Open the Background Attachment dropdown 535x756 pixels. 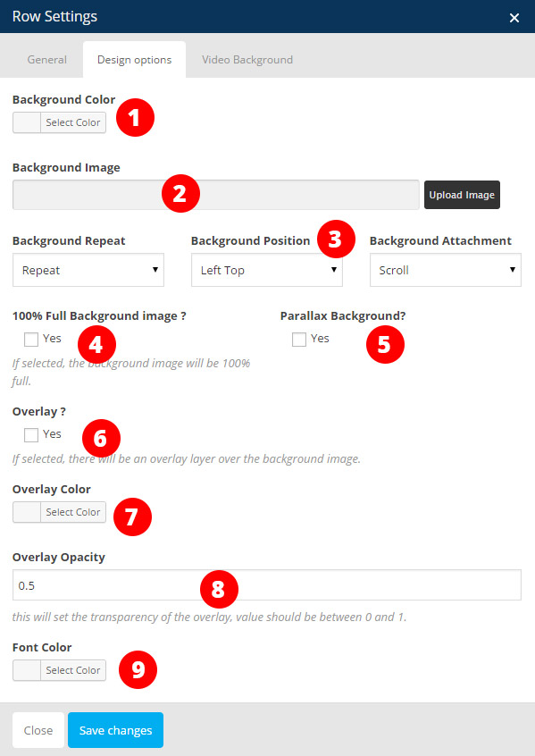[x=446, y=270]
